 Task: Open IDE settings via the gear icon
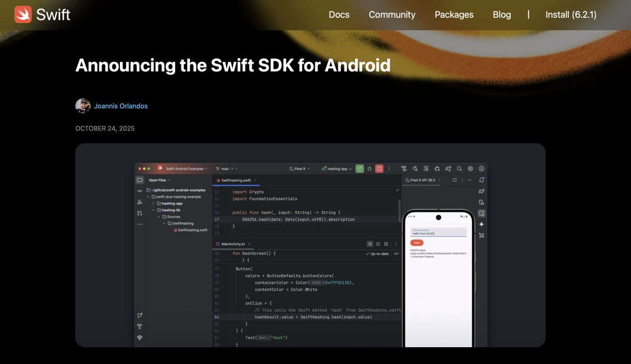pyautogui.click(x=471, y=169)
